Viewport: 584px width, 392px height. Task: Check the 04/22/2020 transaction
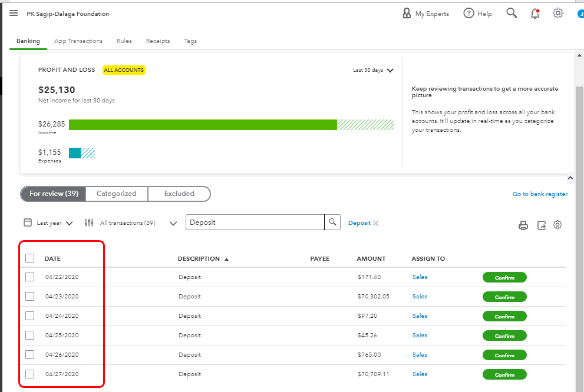[30, 277]
